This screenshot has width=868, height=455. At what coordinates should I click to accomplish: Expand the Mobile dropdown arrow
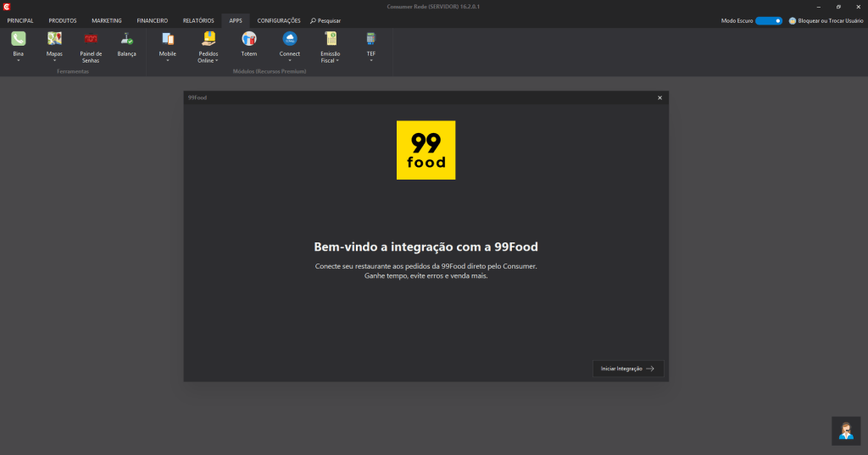pos(167,60)
